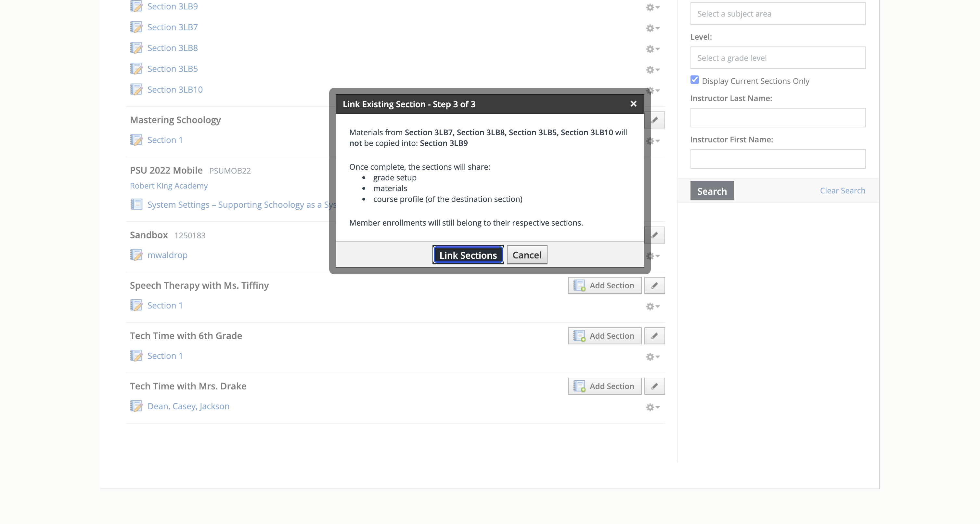This screenshot has width=980, height=524.
Task: Click the Clear Search link
Action: 842,191
